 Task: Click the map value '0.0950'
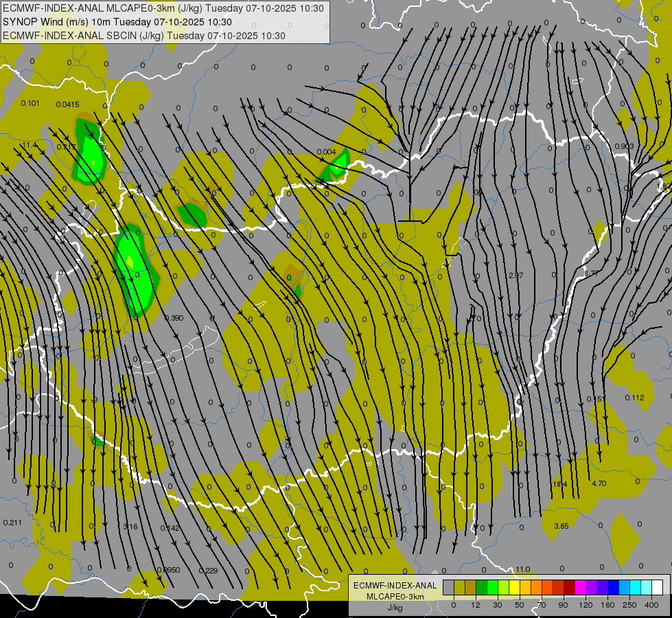[x=168, y=570]
